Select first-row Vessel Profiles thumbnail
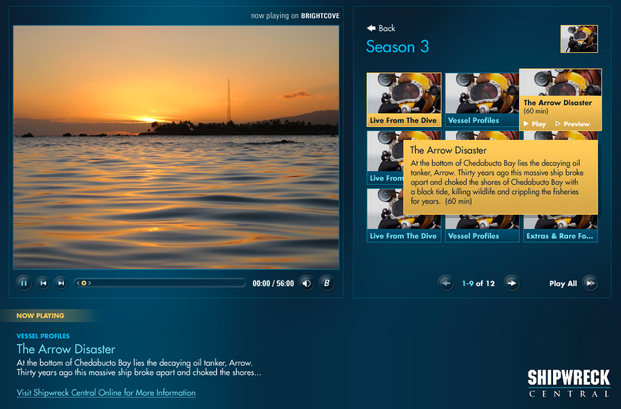 pos(481,99)
